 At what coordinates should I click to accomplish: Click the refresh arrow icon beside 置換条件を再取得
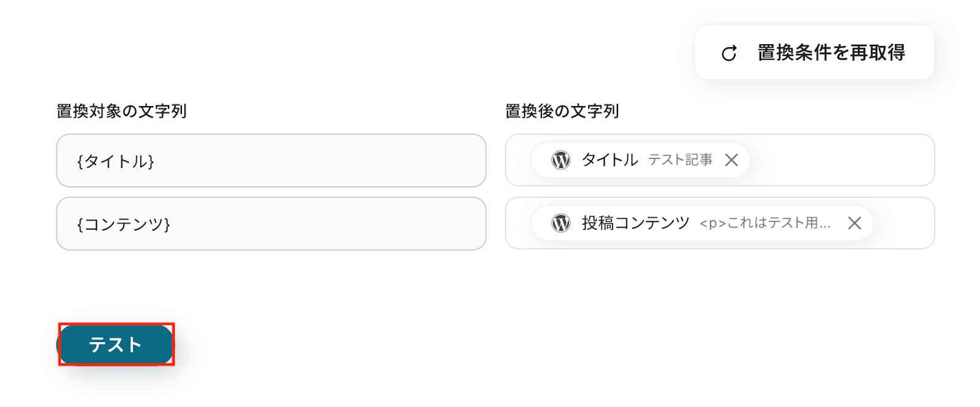coord(729,53)
